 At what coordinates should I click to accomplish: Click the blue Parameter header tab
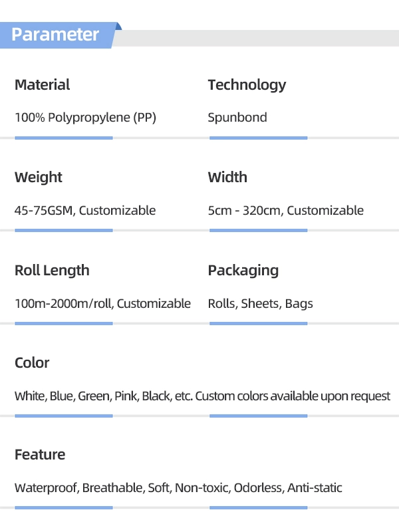(57, 35)
